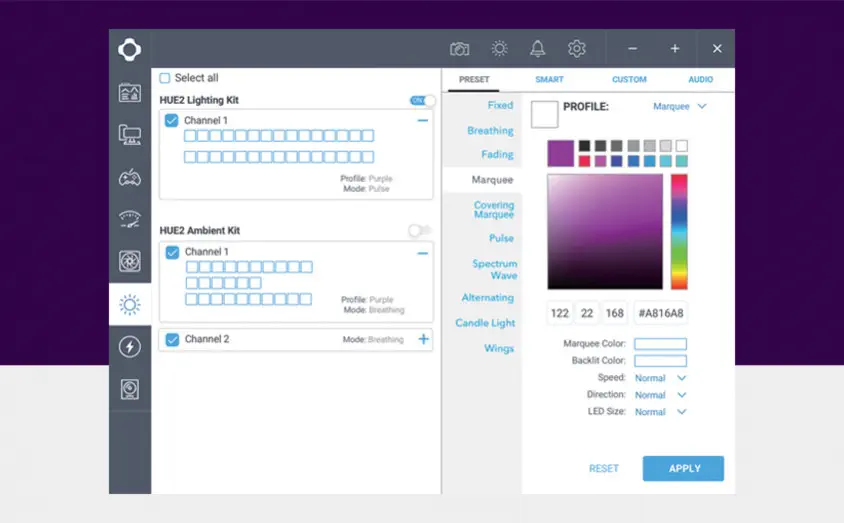Collapse Lighting Kit Channel 1 minus button
This screenshot has height=523, width=844.
coord(423,121)
